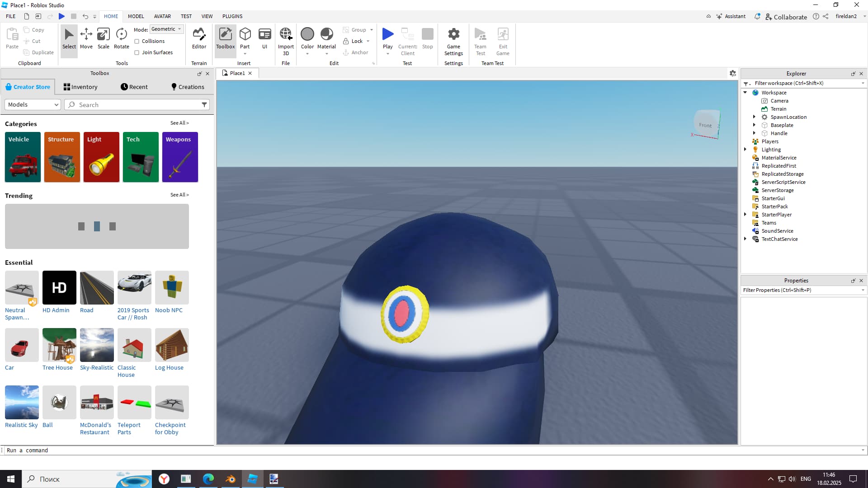This screenshot has height=488, width=868.
Task: Open the Color dropdown arrow
Action: point(307,54)
